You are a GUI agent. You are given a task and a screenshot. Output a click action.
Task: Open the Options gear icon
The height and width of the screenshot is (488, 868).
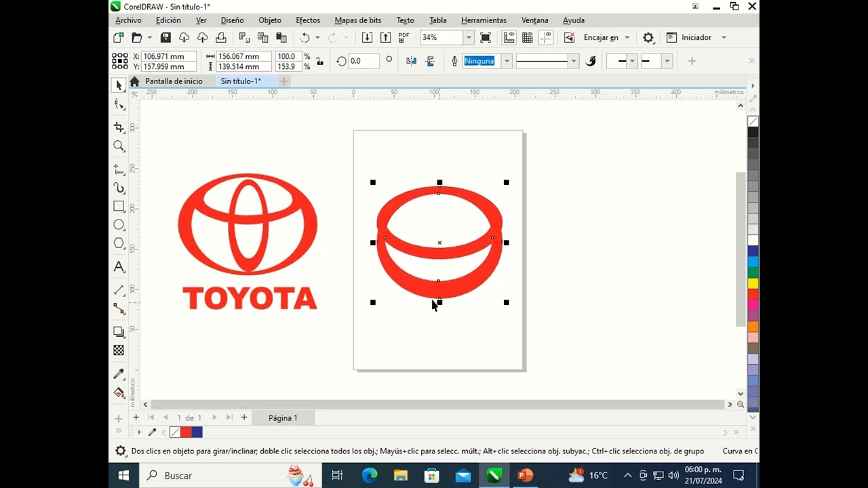pos(648,38)
